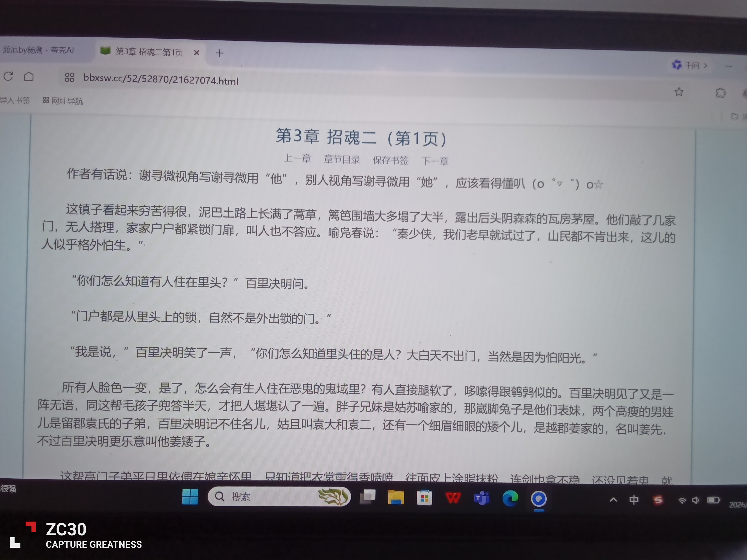Select the 第3章 招魂二第1页 tab
Viewport: 747px width, 560px height.
(x=149, y=52)
